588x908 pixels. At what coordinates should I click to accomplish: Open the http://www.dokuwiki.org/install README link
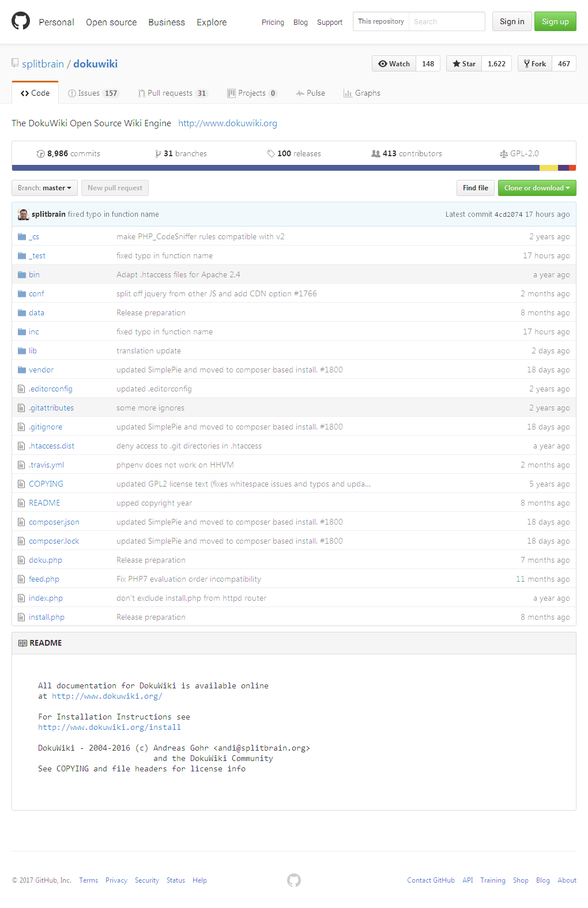[110, 727]
